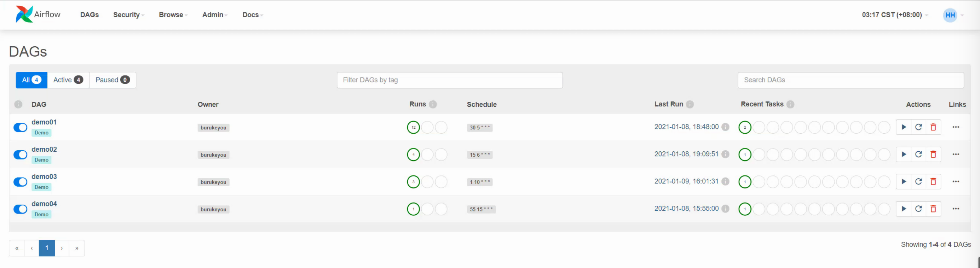Go to DAGs in top navigation
The width and height of the screenshot is (980, 268).
pos(90,15)
